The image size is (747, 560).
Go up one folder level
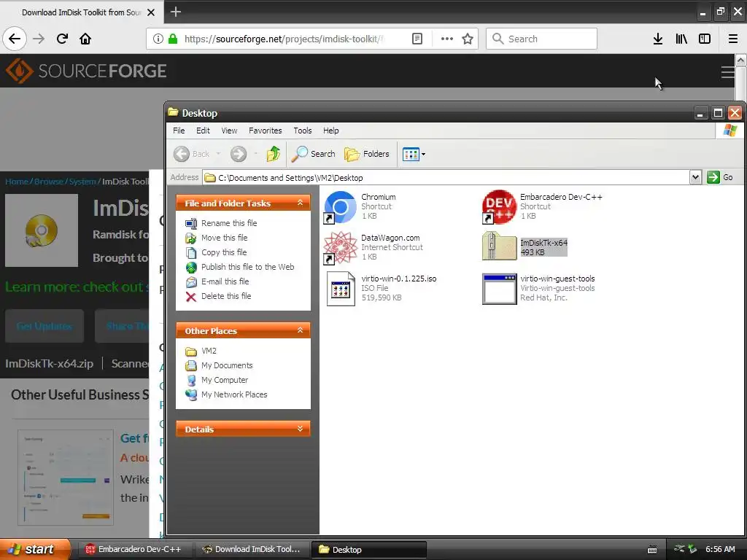[274, 154]
